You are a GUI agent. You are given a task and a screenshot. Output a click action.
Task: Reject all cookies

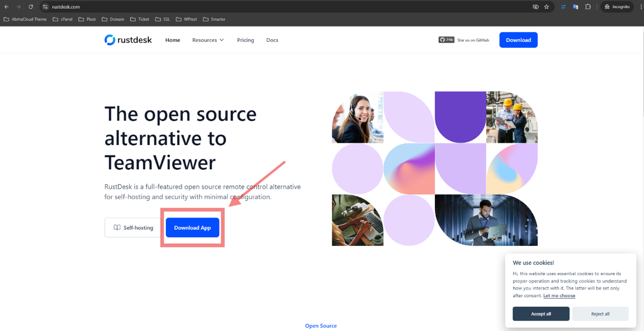(600, 314)
